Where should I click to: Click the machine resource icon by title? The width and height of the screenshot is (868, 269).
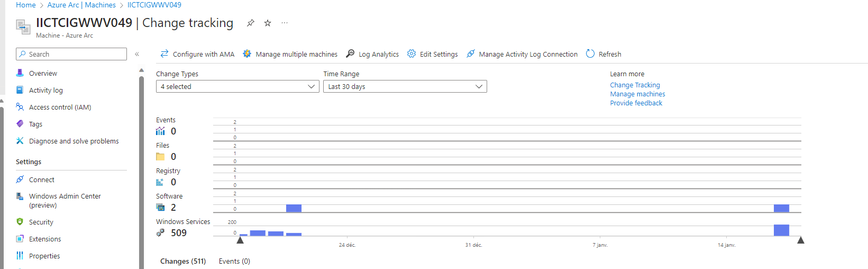click(x=23, y=26)
